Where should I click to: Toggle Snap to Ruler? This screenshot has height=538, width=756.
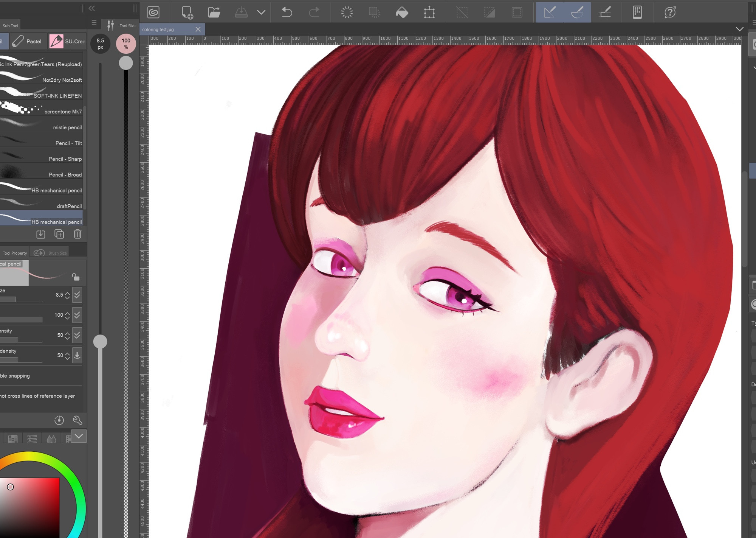click(x=550, y=12)
